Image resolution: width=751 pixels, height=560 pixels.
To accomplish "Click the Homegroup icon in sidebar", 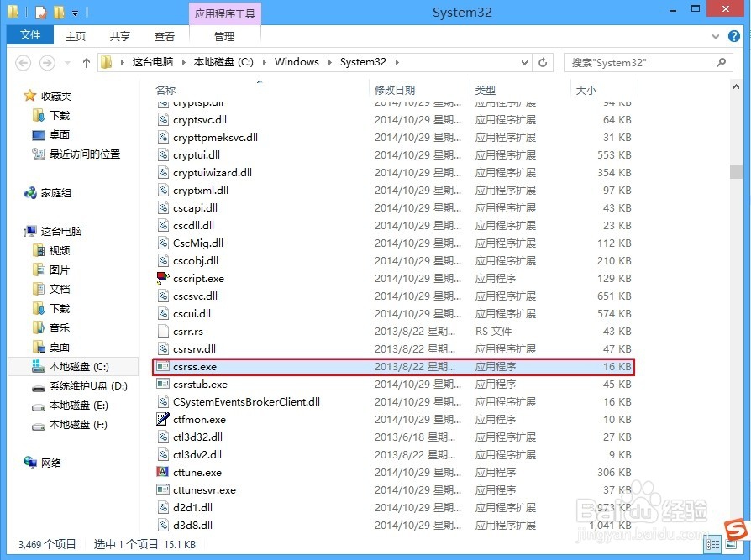I will pos(29,193).
